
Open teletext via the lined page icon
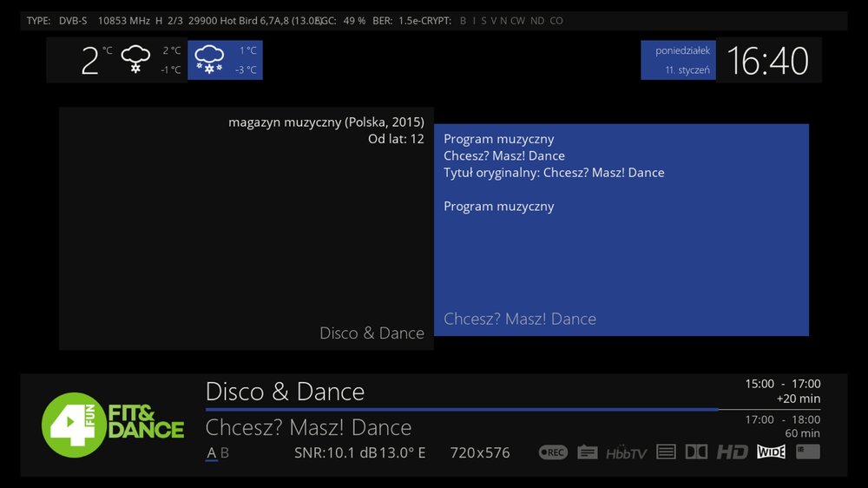(666, 452)
